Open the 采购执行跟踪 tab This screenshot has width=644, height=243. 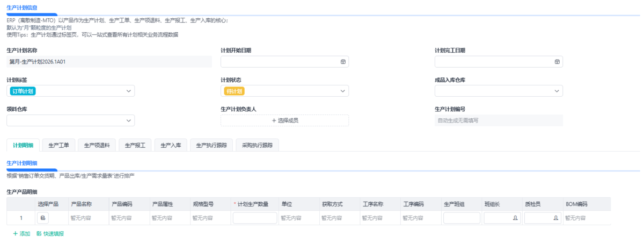257,145
